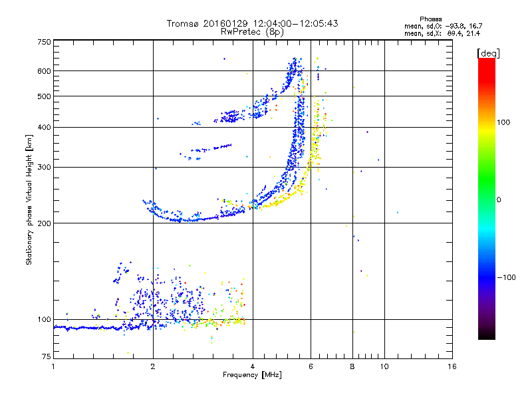Click x-axis tick label "4"

tap(253, 366)
